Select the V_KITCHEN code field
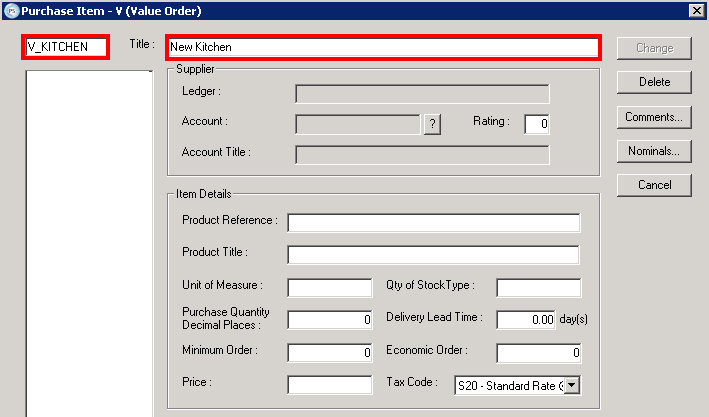This screenshot has width=709, height=417. pos(64,47)
